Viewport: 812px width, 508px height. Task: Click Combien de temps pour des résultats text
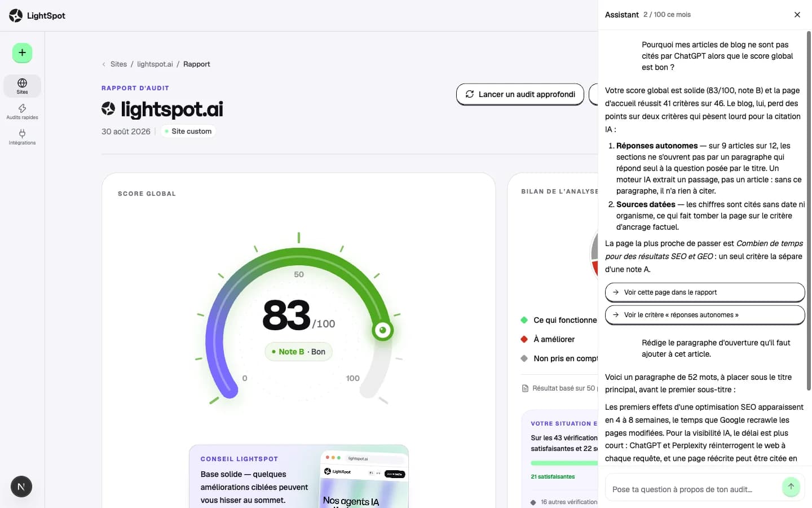pos(704,249)
